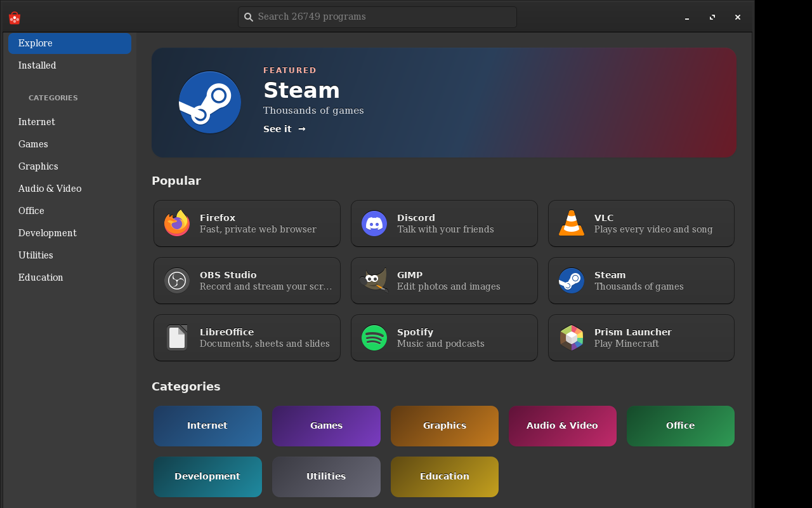Click the OBS Studio icon
The image size is (812, 508).
tap(177, 281)
